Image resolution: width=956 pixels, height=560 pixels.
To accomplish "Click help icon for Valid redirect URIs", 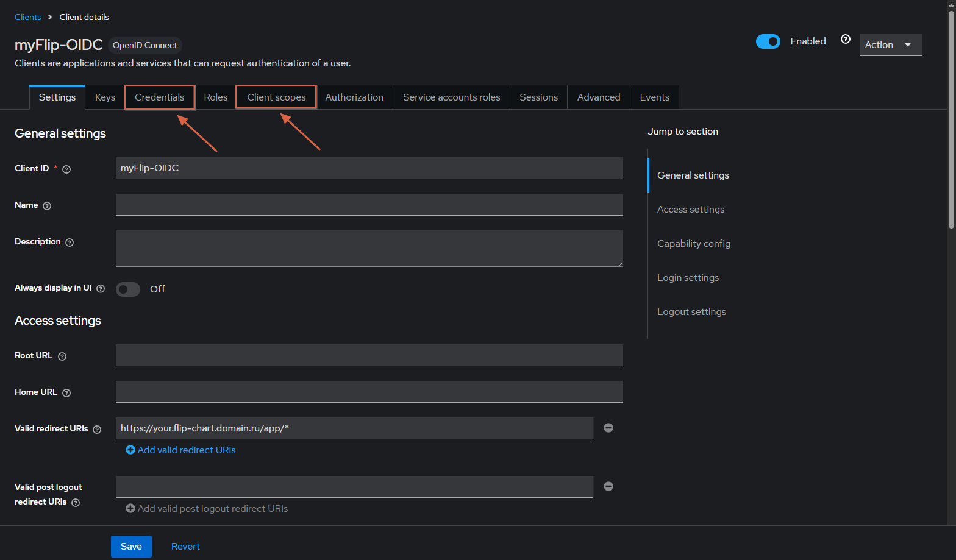I will (97, 430).
